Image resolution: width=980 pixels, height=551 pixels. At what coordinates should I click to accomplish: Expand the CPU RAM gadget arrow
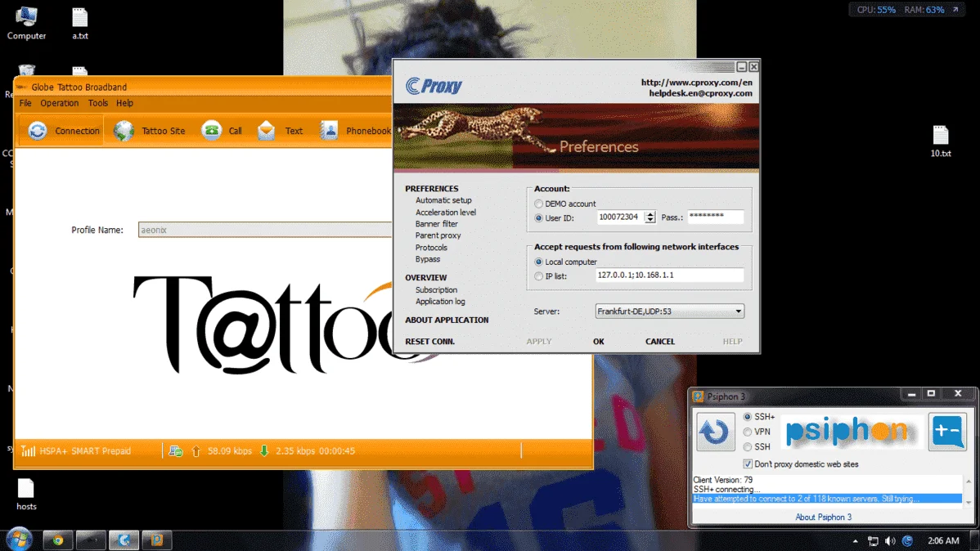[955, 10]
